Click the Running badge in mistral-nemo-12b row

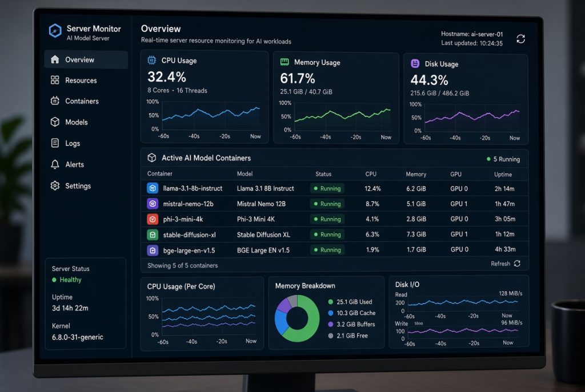click(327, 204)
